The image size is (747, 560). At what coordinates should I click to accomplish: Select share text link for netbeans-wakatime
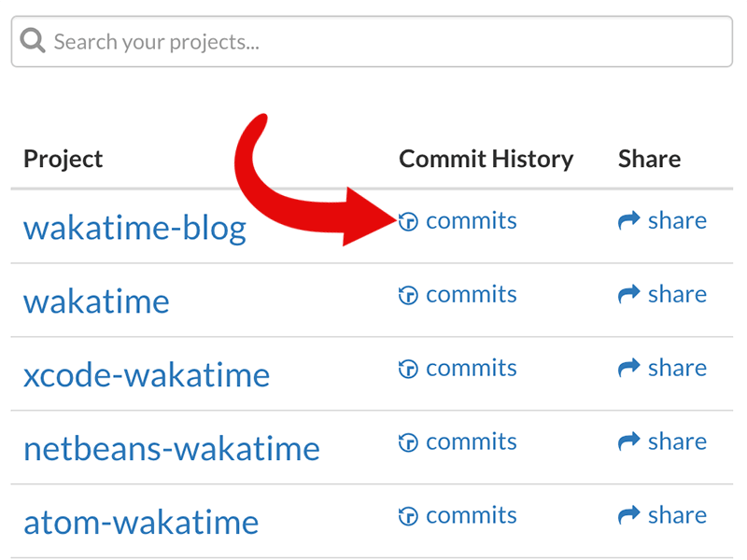[x=677, y=441]
